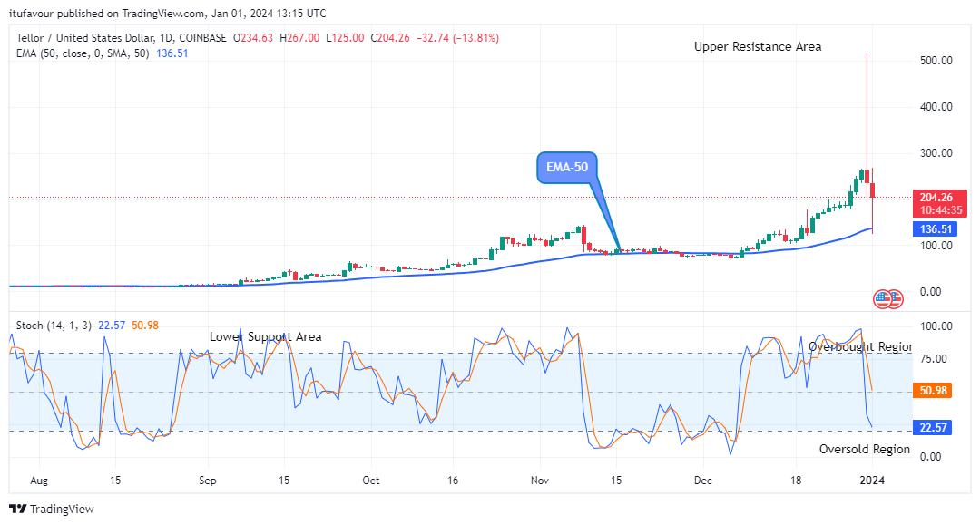Select the Lower Support Area text annotation
980x525 pixels.
coord(265,336)
